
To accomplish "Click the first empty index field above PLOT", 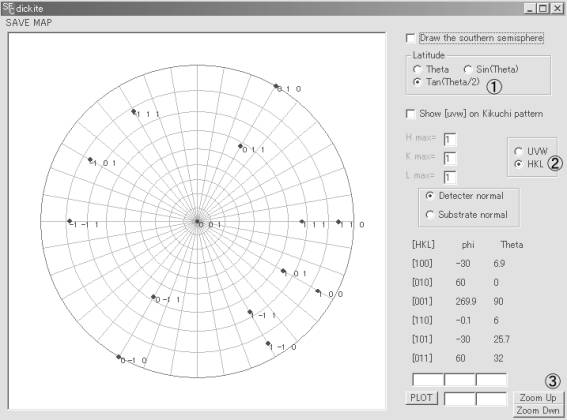I will point(428,379).
